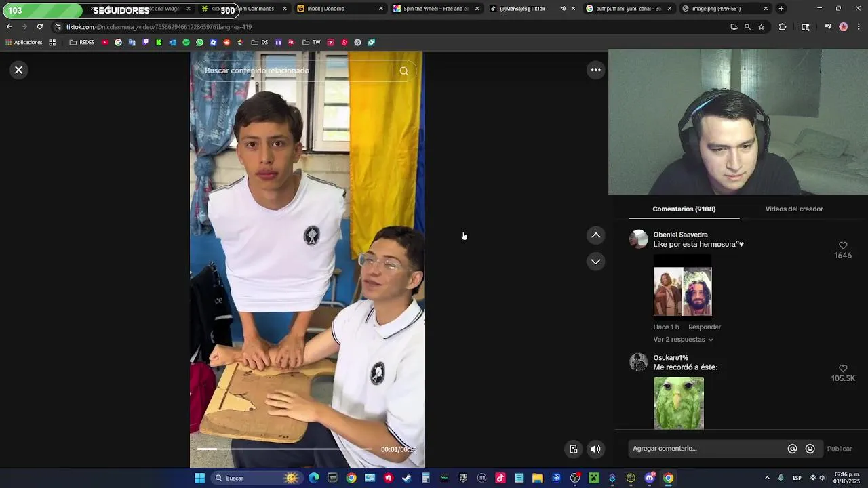Image resolution: width=868 pixels, height=488 pixels.
Task: Open File Explorer from the taskbar
Action: [x=537, y=478]
